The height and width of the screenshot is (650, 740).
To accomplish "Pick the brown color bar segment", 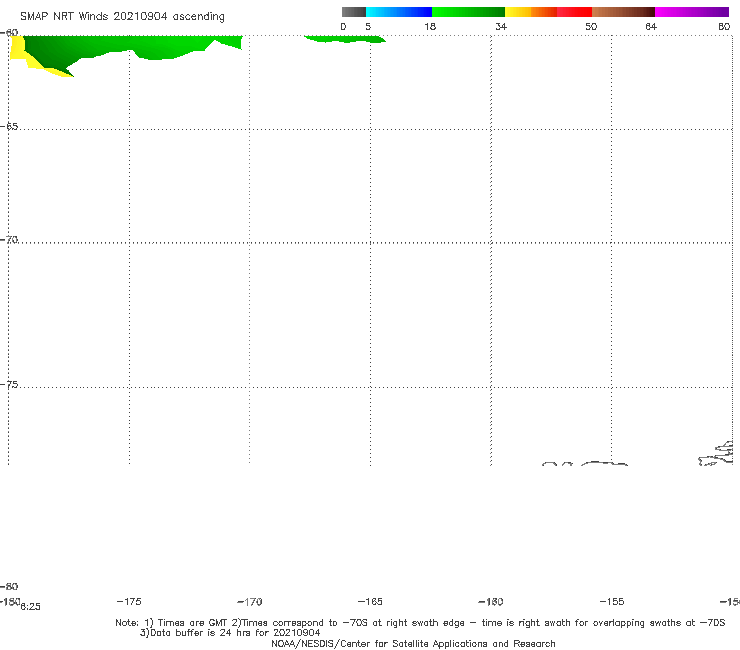I will [623, 12].
